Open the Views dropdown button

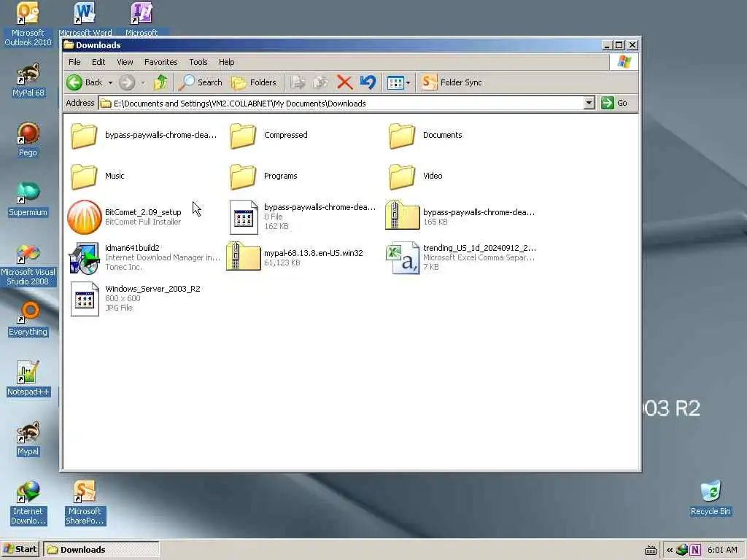[x=399, y=83]
